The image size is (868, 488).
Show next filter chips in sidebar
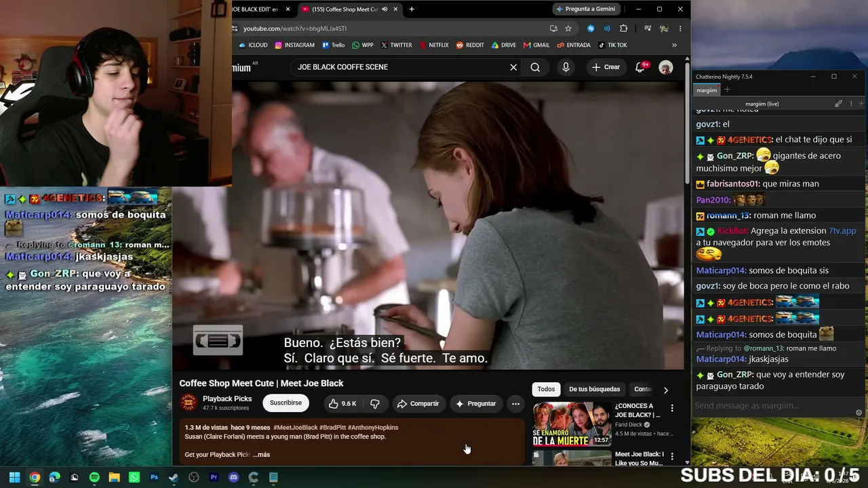point(665,390)
